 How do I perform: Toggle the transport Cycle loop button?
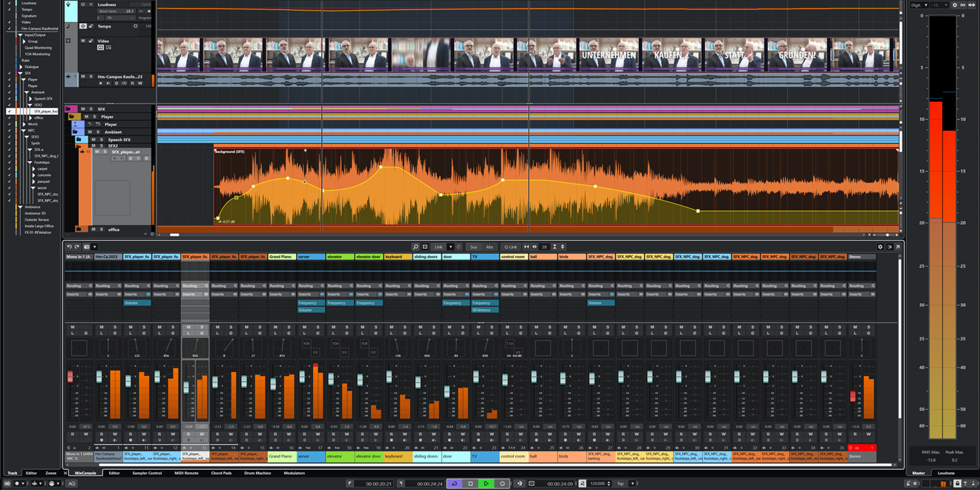pyautogui.click(x=454, y=483)
